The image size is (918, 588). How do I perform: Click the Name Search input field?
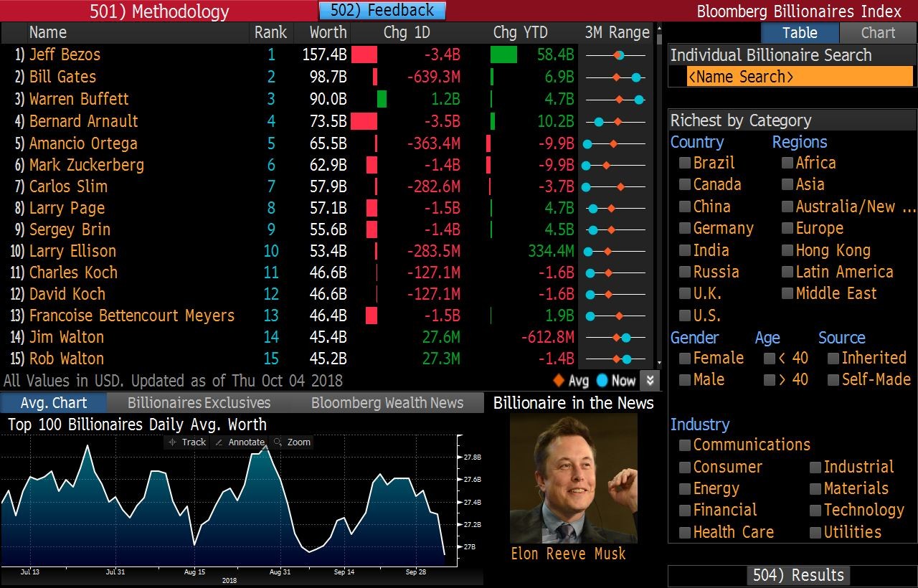[800, 77]
